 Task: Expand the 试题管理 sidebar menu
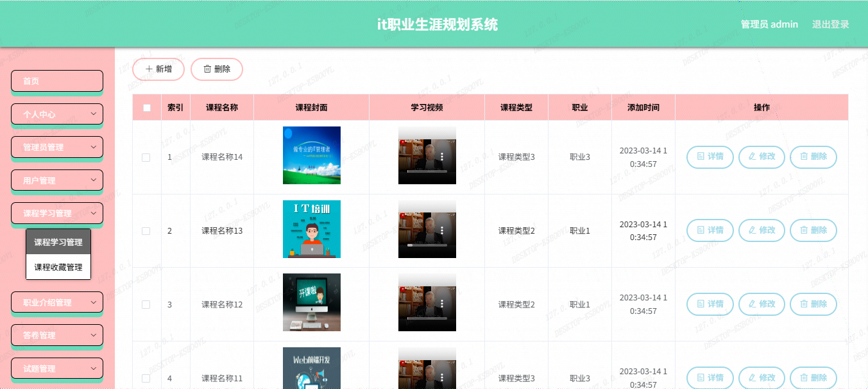(x=57, y=368)
